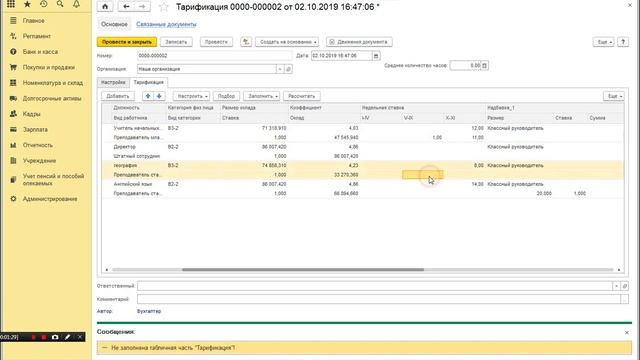The height and width of the screenshot is (360, 640).
Task: Open the Дт/Кт postings icon button
Action: pyautogui.click(x=246, y=42)
